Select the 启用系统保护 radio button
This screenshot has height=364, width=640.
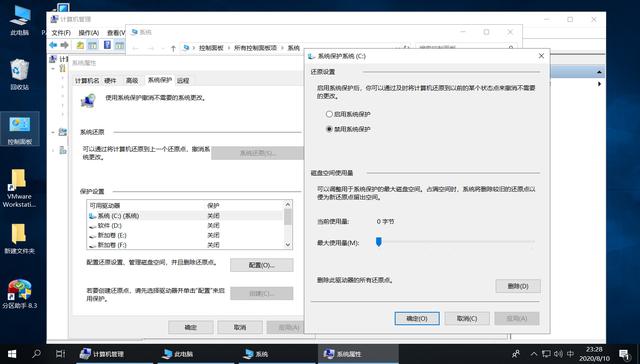click(x=329, y=114)
